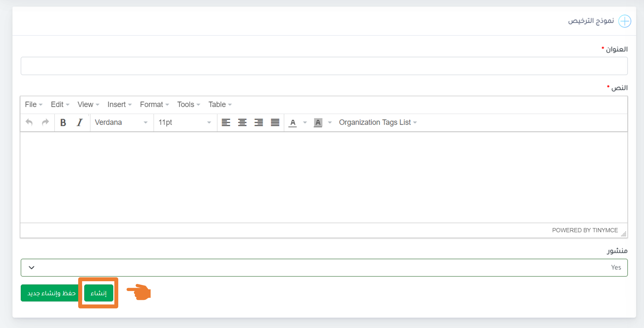Justify the text
This screenshot has width=644, height=328.
[275, 122]
